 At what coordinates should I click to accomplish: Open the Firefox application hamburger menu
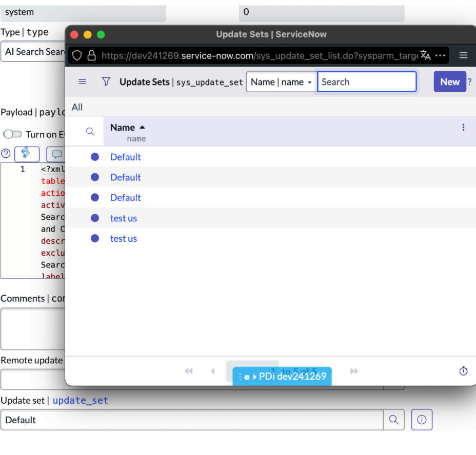pos(463,55)
